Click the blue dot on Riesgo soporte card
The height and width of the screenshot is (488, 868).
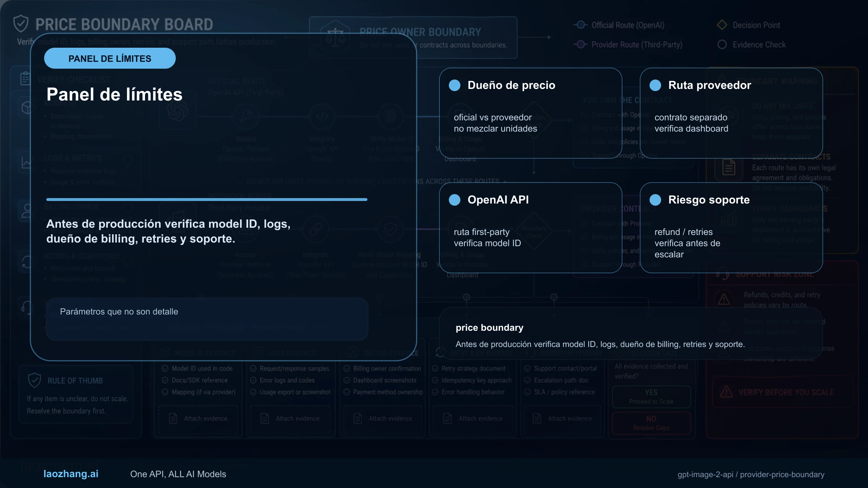(655, 200)
